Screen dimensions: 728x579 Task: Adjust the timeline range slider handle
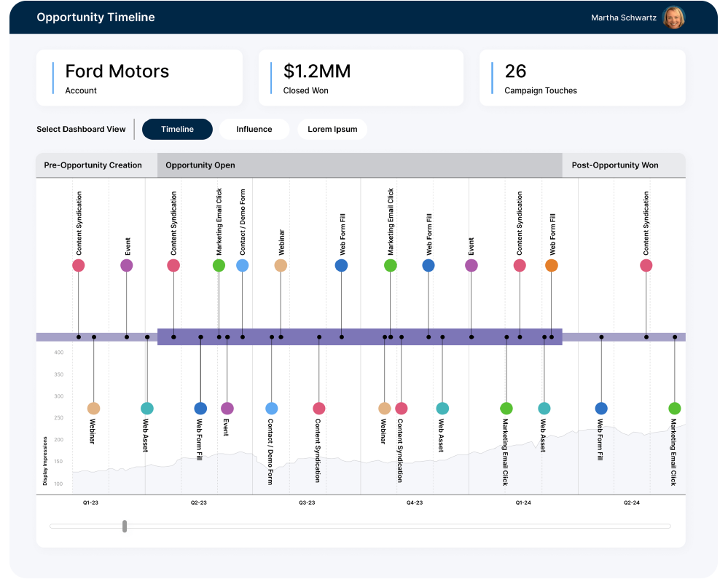(125, 526)
